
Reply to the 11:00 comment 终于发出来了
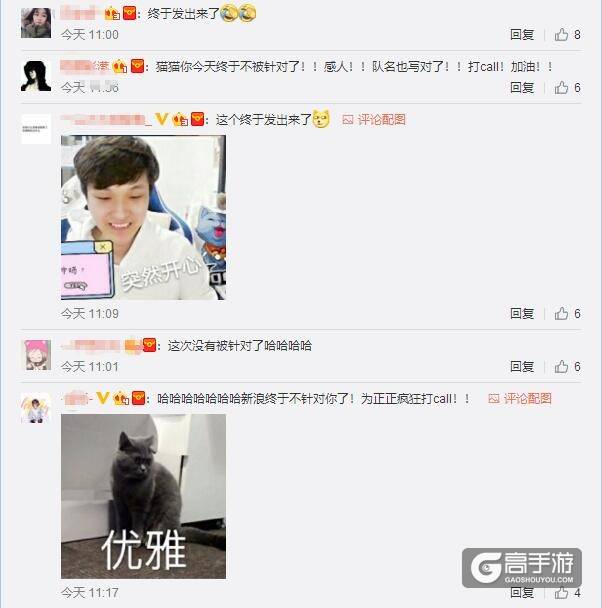point(522,35)
